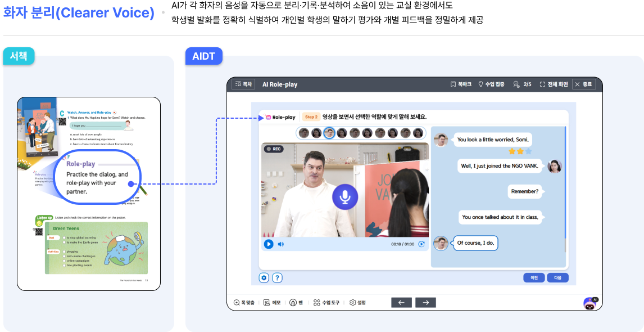Click the chat panel vertical scrollbar
Viewport: 644px width, 332px height.
point(565,189)
